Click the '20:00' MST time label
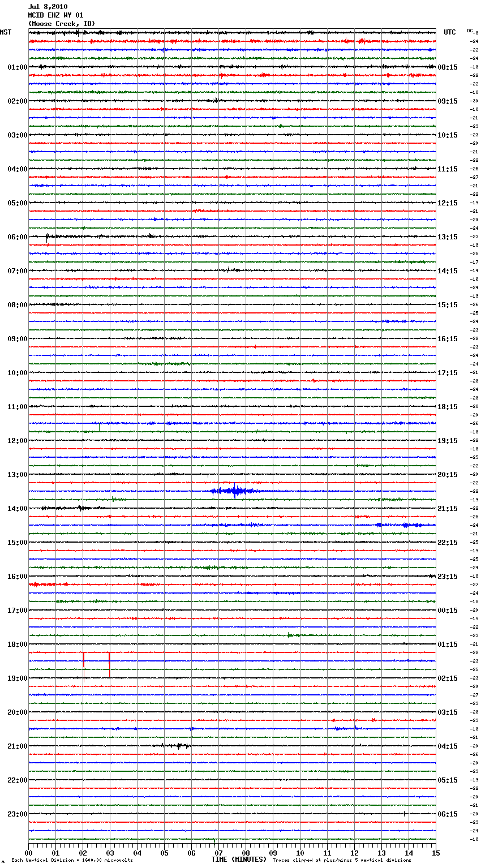 [x=18, y=712]
